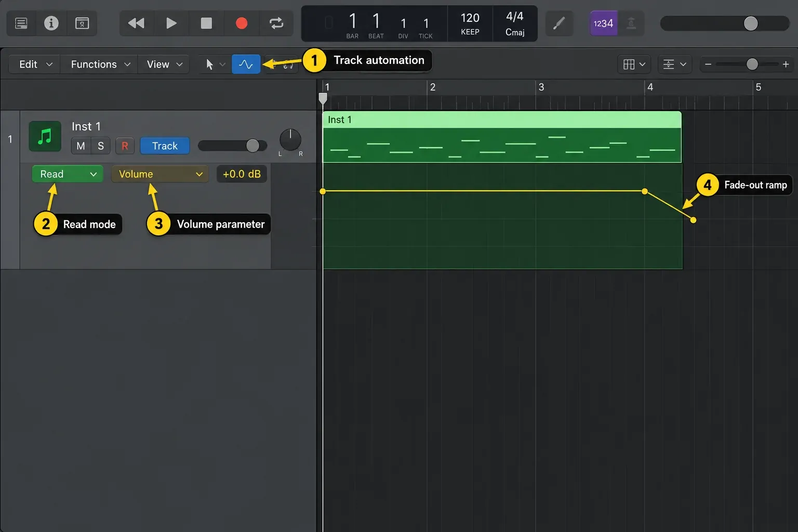Adjust the Inst 1 track volume fader
The image size is (798, 532).
[252, 145]
